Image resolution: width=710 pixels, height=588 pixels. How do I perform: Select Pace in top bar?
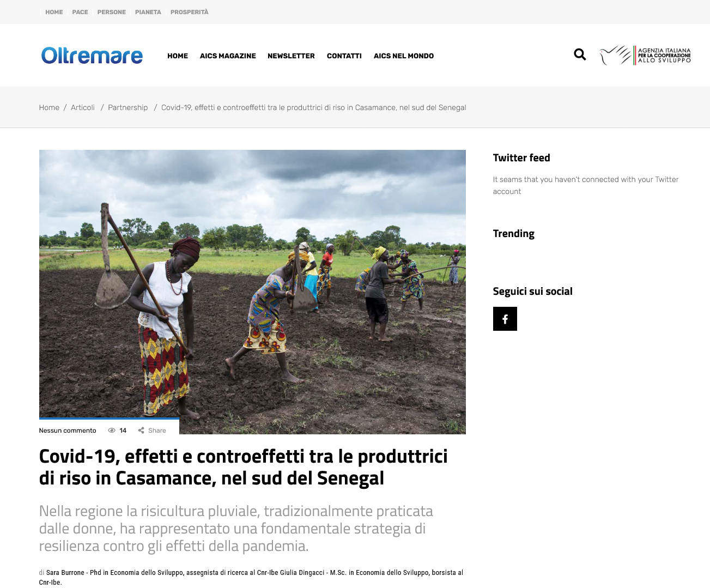tap(80, 12)
